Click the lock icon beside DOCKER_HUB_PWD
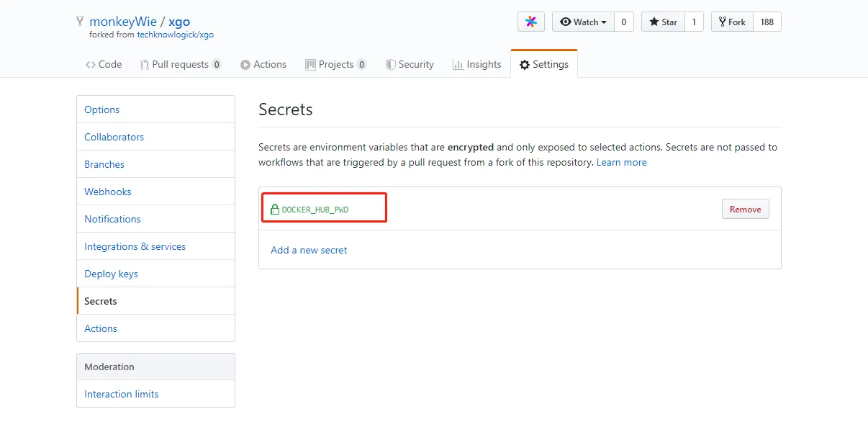This screenshot has width=868, height=422. [x=274, y=210]
